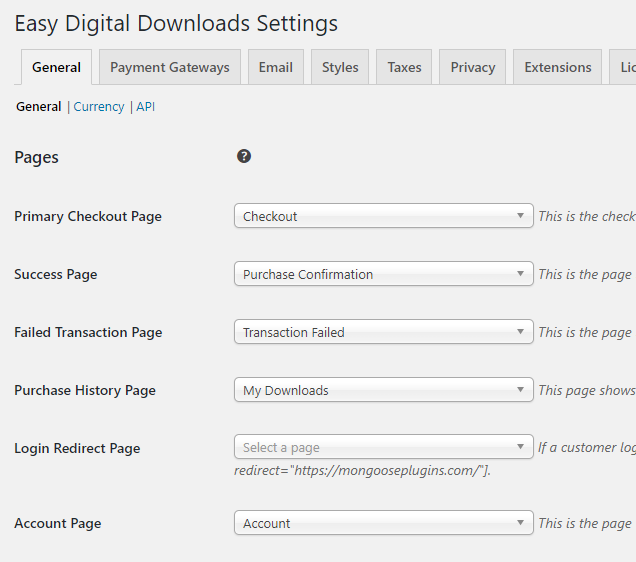Click the General sub-section link

click(x=38, y=106)
